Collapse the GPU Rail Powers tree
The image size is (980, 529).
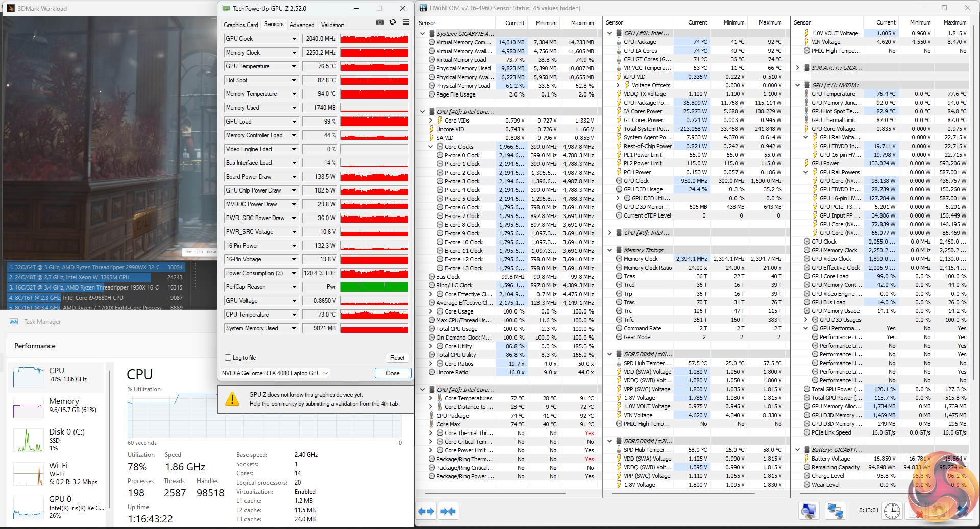pos(805,172)
